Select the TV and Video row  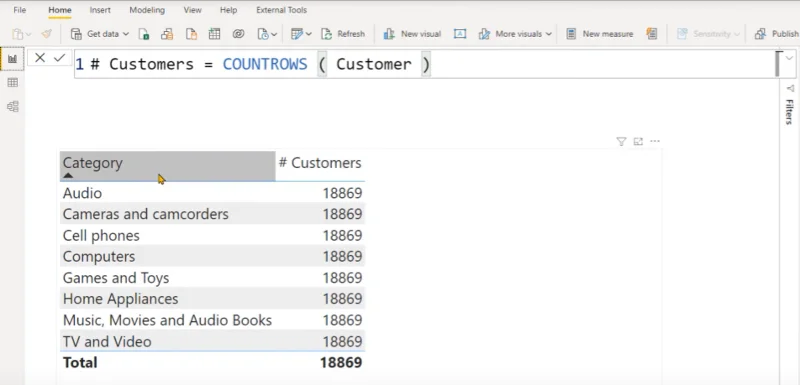point(212,341)
